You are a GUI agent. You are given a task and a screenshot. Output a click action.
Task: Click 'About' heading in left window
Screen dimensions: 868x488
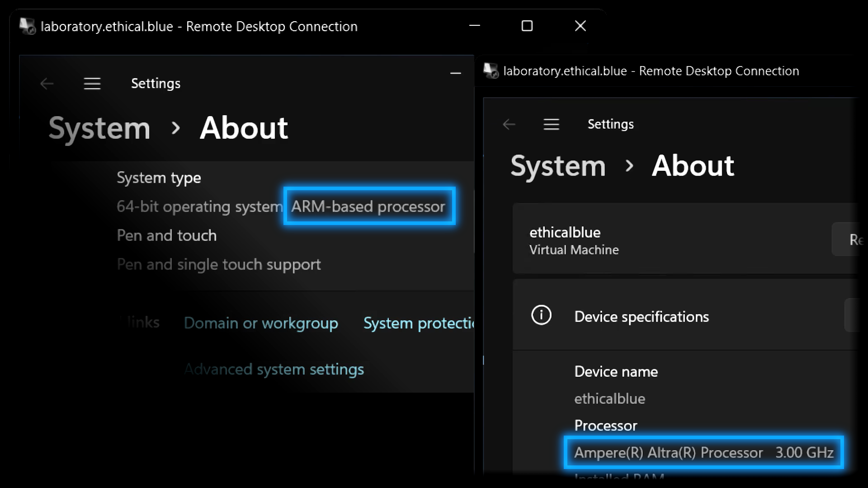244,128
